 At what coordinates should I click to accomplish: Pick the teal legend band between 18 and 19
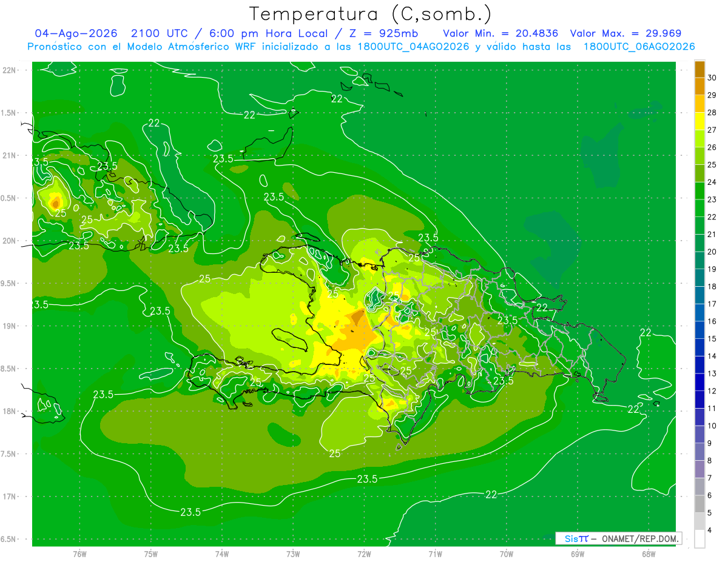pos(699,278)
